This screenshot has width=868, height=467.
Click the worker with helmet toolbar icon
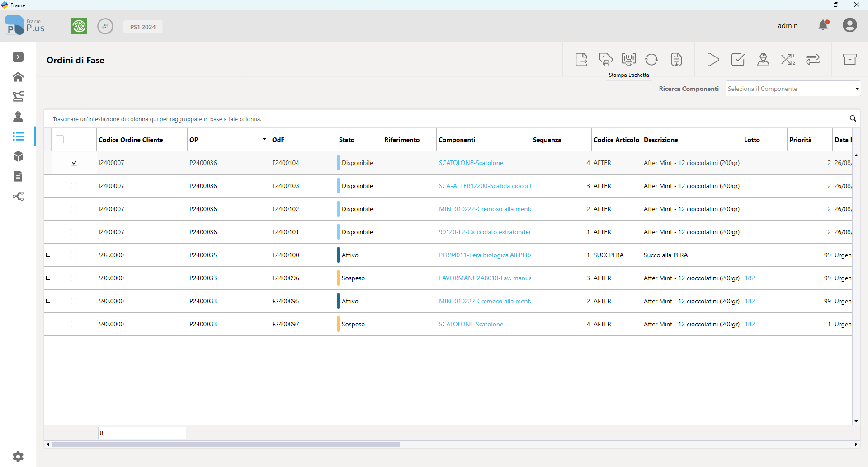[x=763, y=60]
